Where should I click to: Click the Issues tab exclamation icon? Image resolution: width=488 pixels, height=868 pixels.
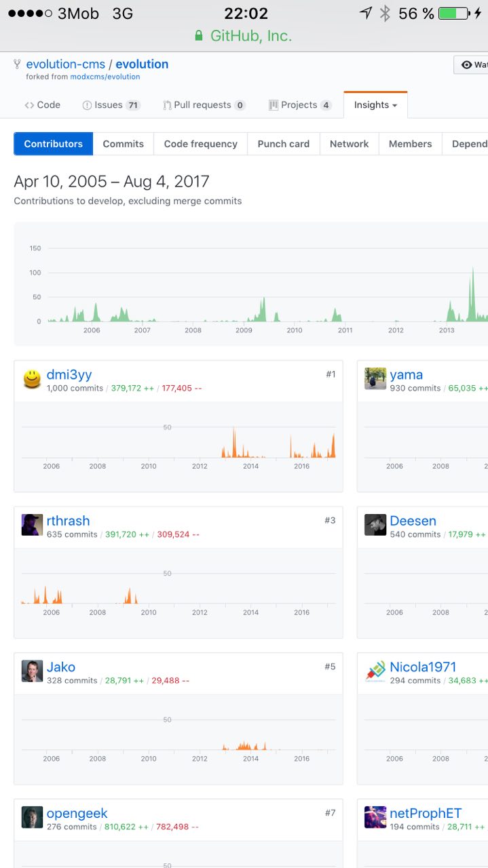87,105
